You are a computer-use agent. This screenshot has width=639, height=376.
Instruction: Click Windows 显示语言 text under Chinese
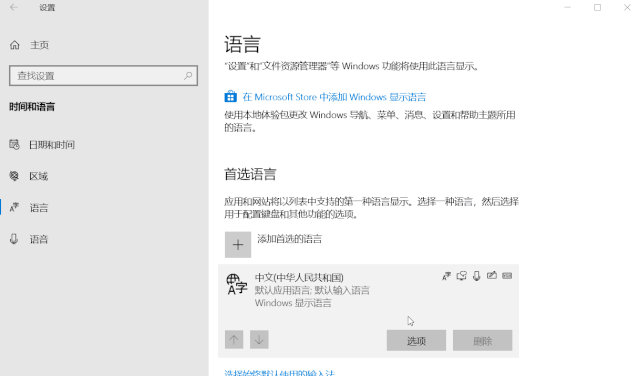(x=293, y=303)
